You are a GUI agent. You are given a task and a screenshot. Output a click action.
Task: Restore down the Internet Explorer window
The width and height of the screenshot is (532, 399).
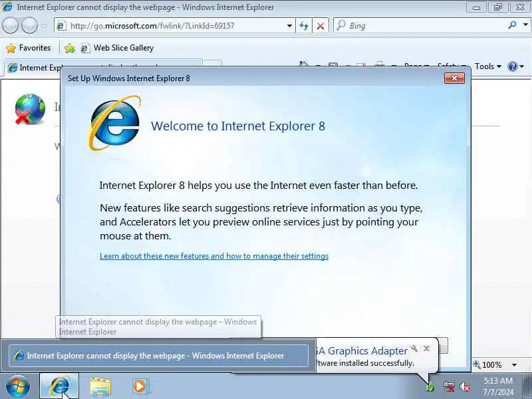(x=497, y=7)
